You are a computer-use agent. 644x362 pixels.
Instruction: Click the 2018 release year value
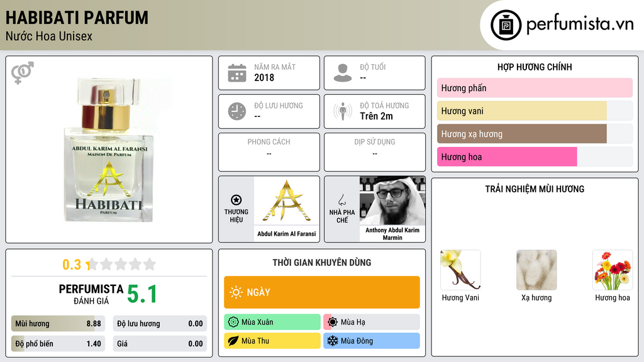[x=264, y=77]
